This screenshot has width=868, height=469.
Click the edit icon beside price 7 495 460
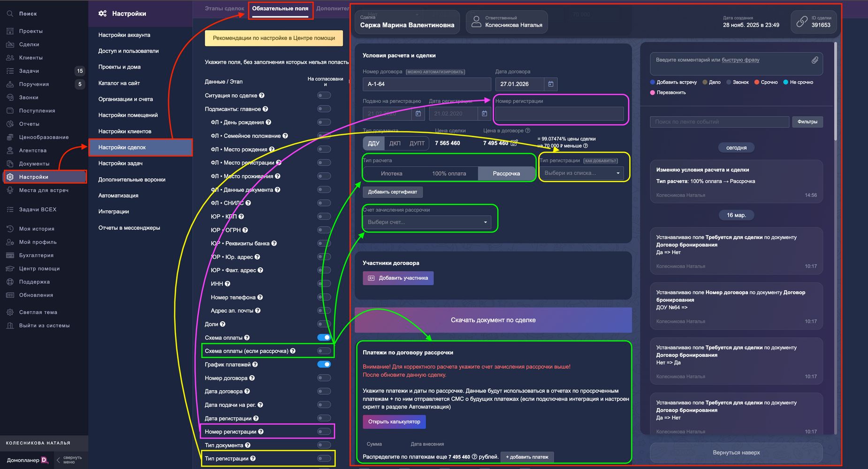tap(514, 143)
